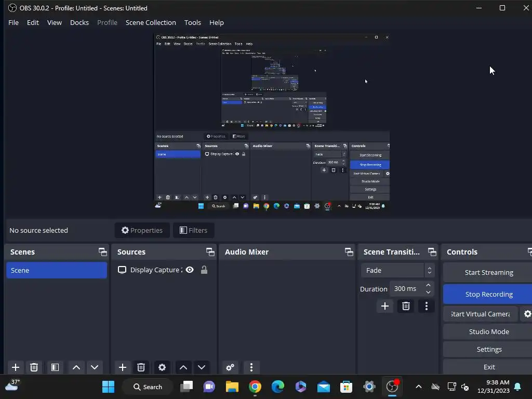The width and height of the screenshot is (532, 399).
Task: Click the Filters button
Action: (193, 230)
